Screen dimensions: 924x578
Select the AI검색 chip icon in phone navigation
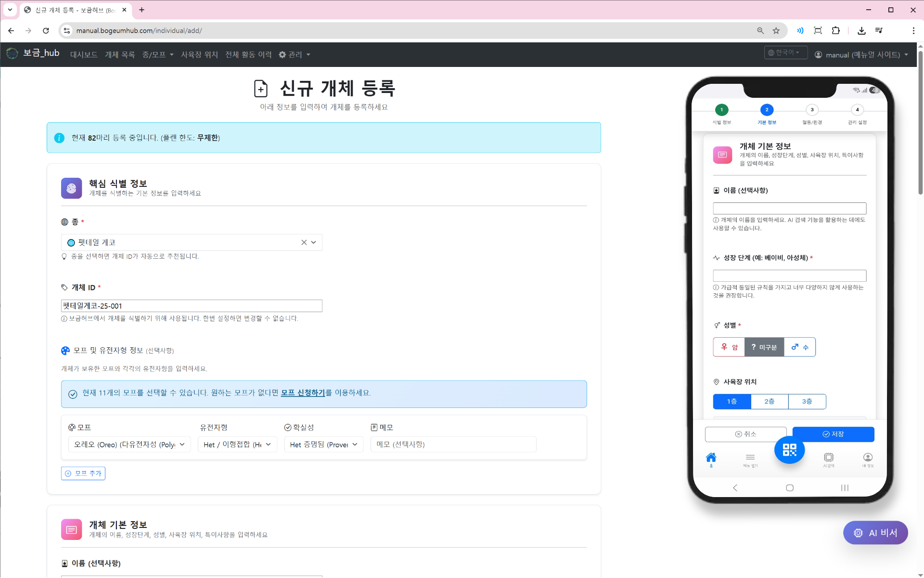point(829,457)
